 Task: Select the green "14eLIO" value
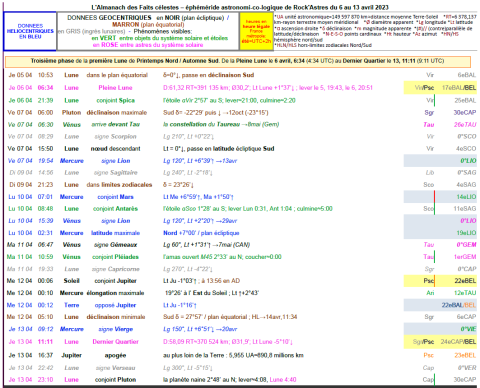466,197
